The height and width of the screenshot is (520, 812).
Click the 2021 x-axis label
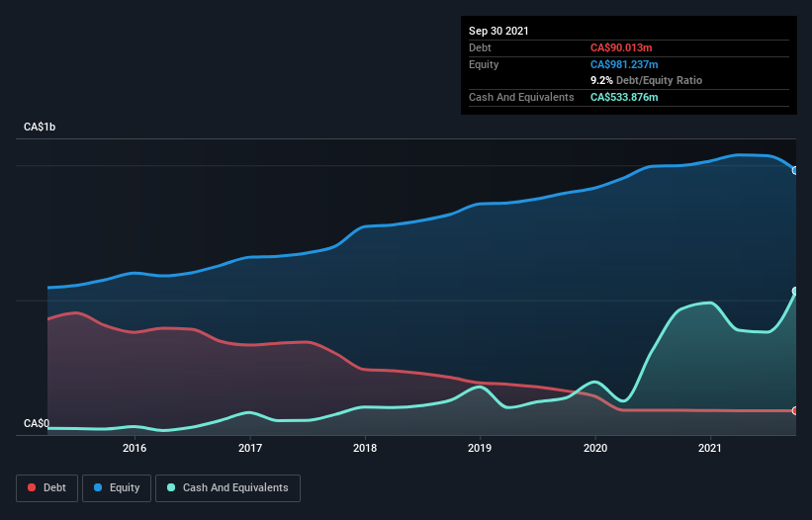[x=710, y=448]
